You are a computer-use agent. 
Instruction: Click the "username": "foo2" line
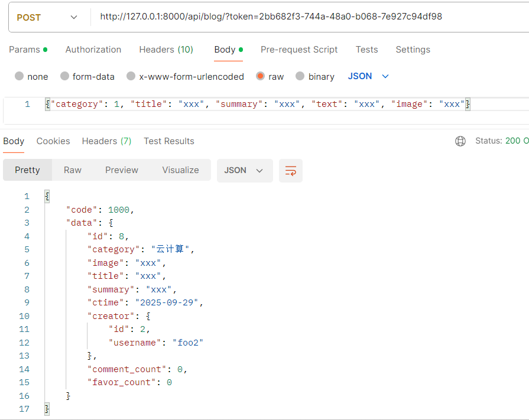pos(156,343)
